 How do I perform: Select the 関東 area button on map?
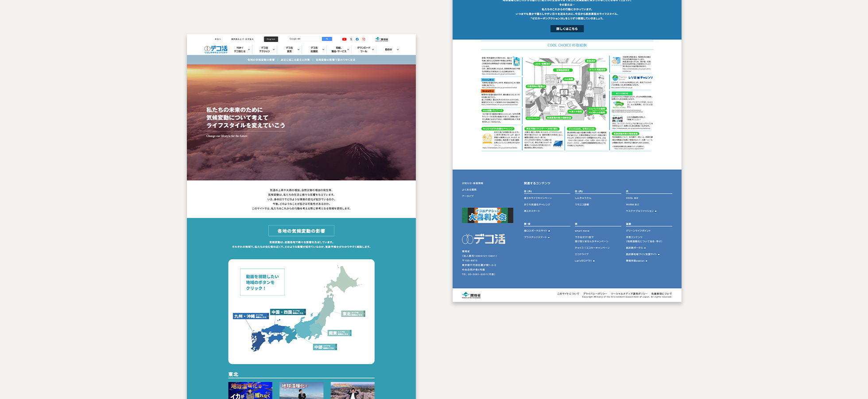point(340,333)
